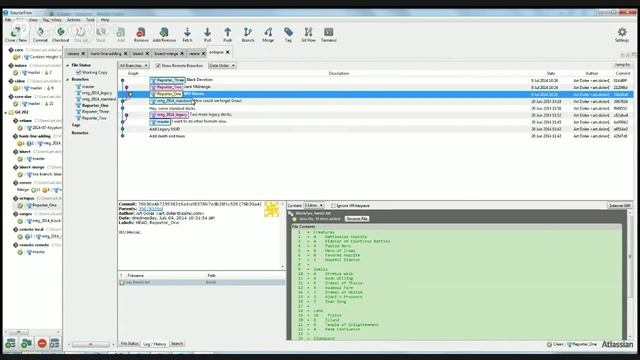Open the Repository menu
Screen dimensions: 640x360
tap(52, 20)
